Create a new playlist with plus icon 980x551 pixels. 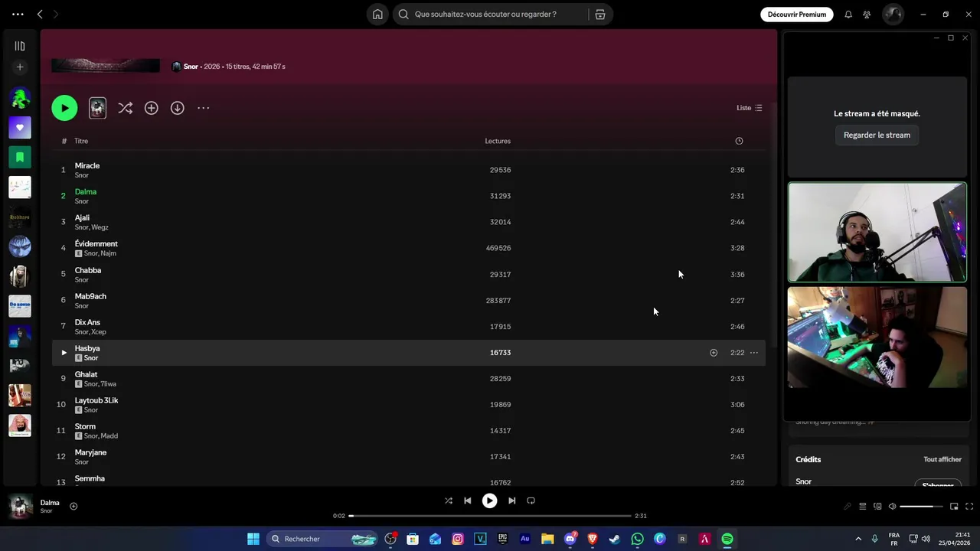click(20, 67)
